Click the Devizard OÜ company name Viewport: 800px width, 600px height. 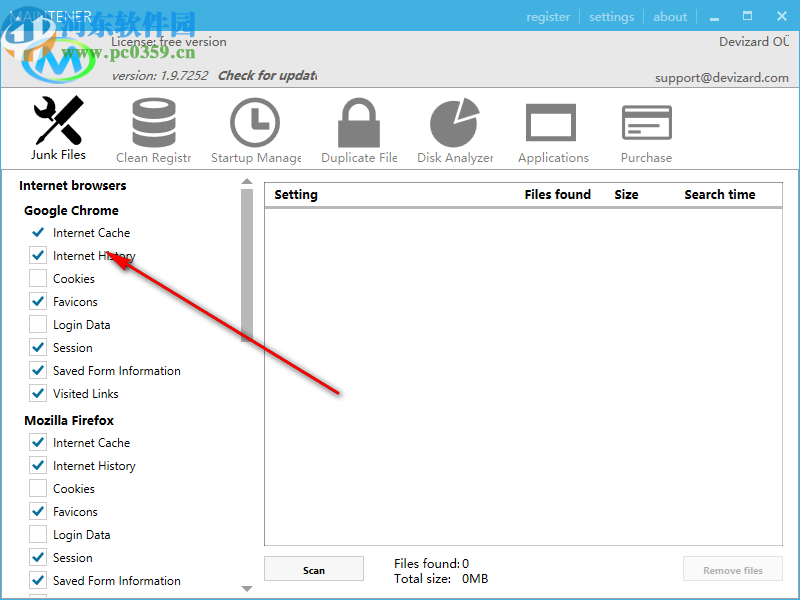[754, 41]
